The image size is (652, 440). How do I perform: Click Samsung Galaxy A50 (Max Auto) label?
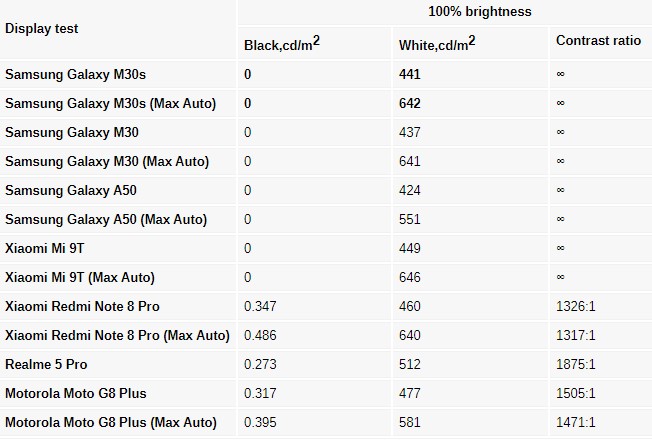[106, 220]
